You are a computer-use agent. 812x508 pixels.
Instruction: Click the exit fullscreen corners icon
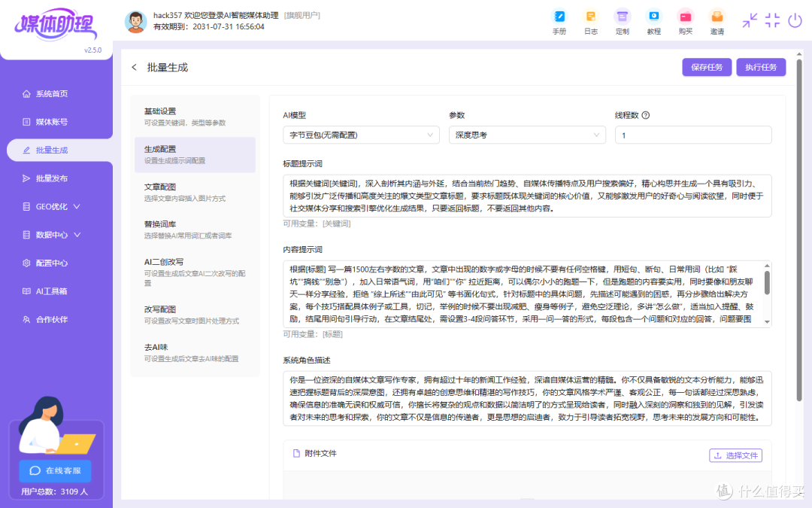(772, 20)
